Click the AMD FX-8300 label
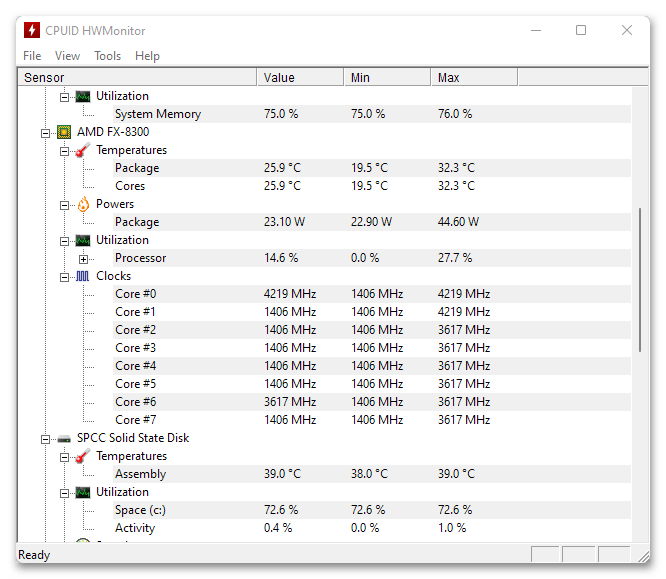The width and height of the screenshot is (666, 579). [113, 132]
